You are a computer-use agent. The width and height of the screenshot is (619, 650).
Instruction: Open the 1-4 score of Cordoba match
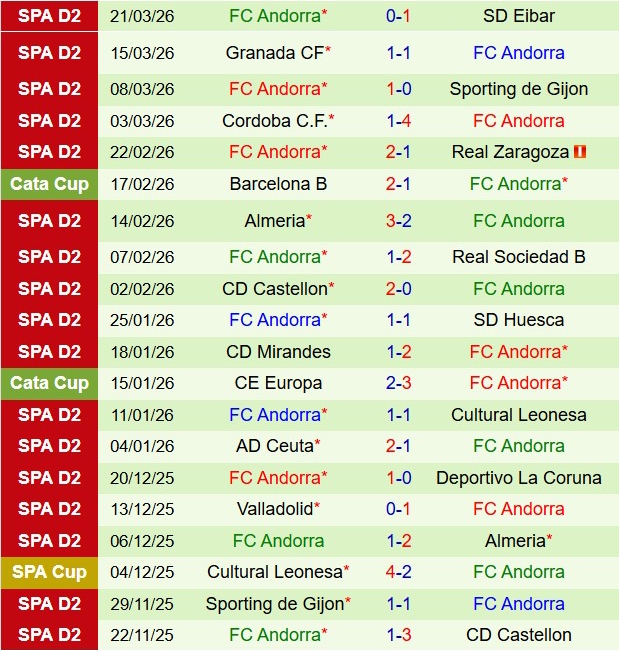(398, 121)
